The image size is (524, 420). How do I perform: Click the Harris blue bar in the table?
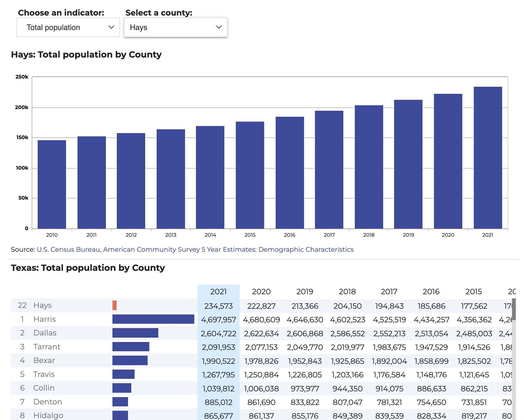pos(153,319)
